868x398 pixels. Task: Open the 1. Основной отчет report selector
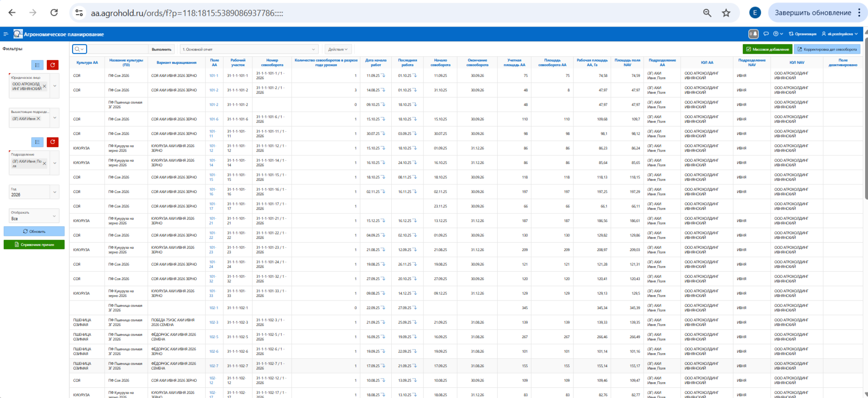click(248, 49)
